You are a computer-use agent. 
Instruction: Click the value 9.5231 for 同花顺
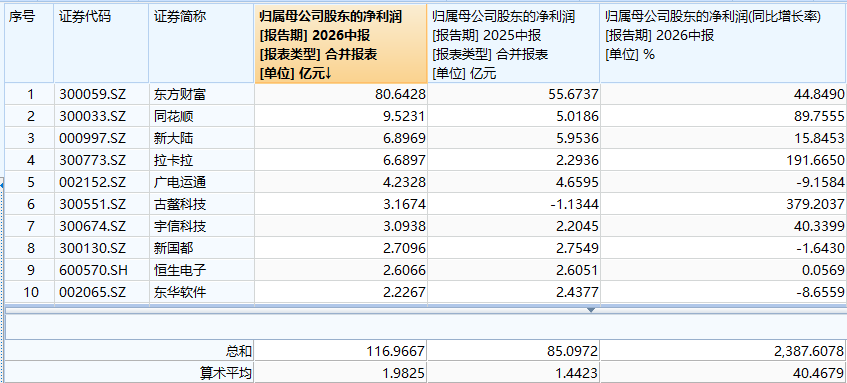(x=340, y=117)
